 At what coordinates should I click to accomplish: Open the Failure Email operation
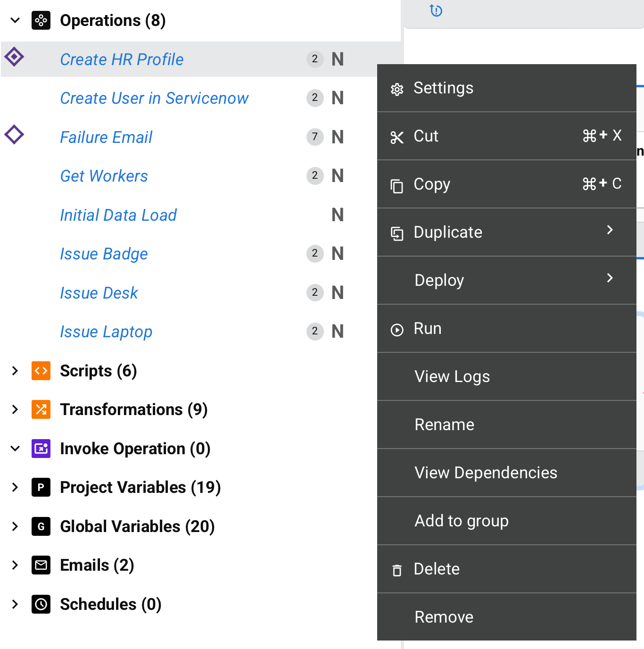click(106, 137)
